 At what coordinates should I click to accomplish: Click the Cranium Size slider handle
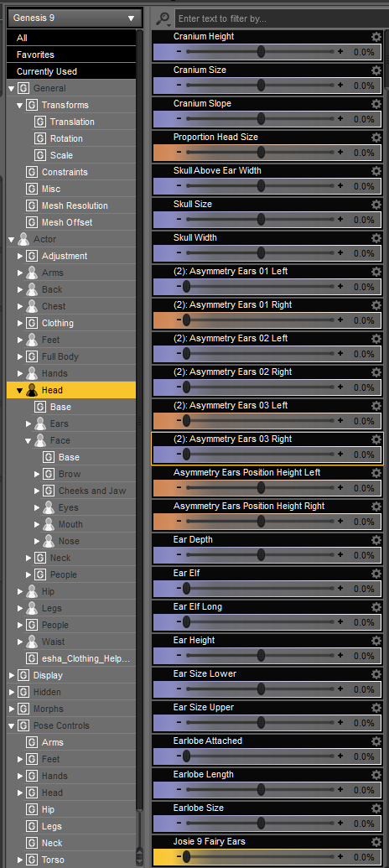(x=262, y=86)
